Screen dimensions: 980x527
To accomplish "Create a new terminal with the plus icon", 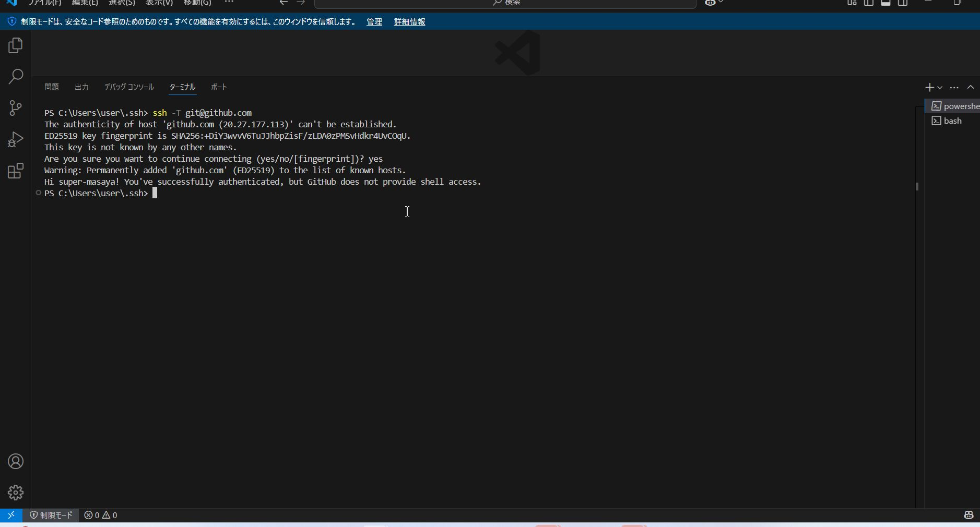I will coord(929,87).
